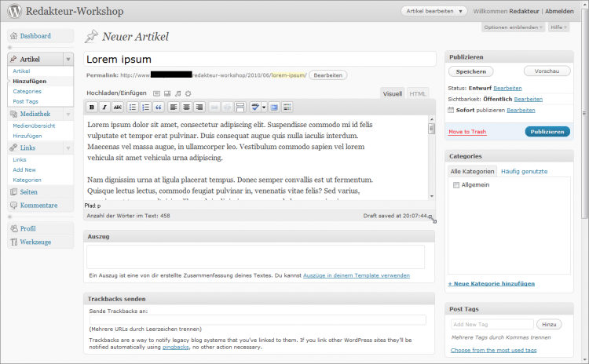The height and width of the screenshot is (364, 589).
Task: Click the editor's vertical scrollbar thumb
Action: click(432, 129)
